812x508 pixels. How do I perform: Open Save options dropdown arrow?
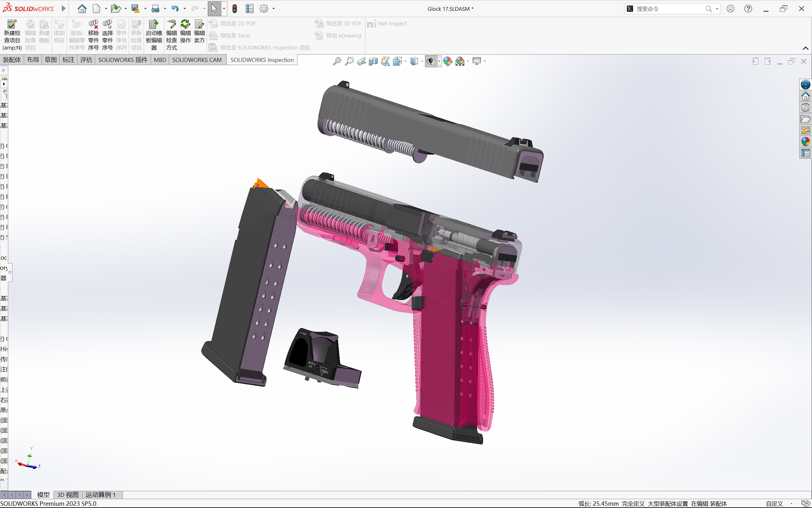[145, 9]
